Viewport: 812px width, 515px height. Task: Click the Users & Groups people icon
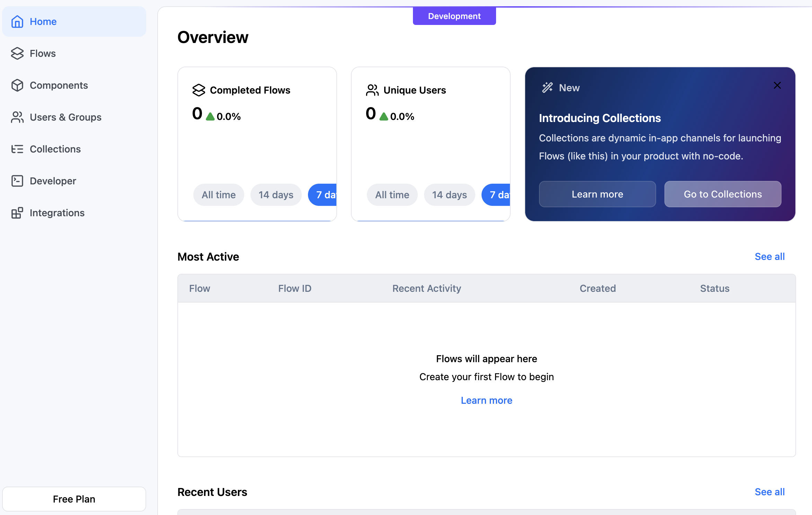(x=17, y=117)
